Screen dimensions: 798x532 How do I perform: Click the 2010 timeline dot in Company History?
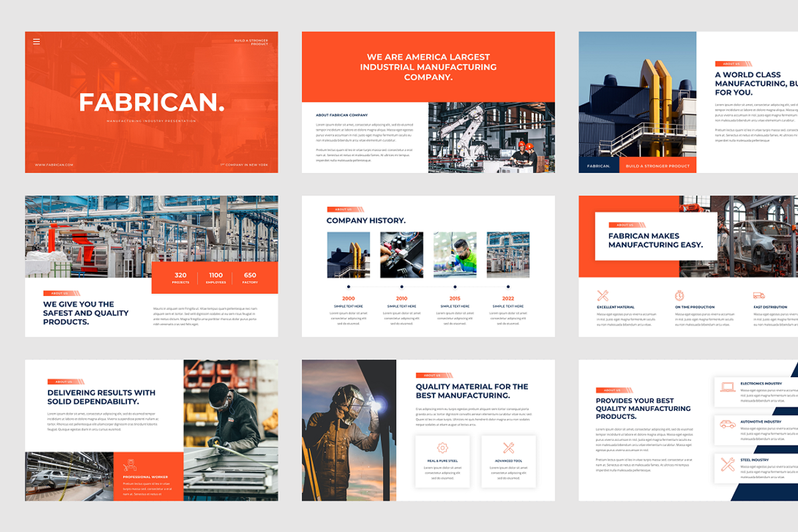point(402,287)
